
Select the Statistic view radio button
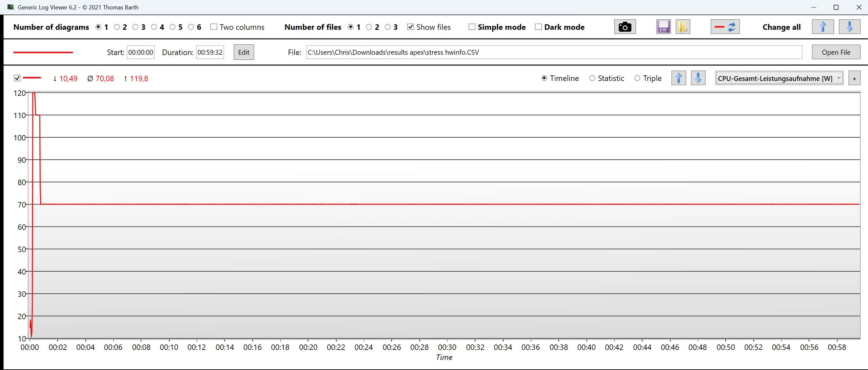coord(592,78)
